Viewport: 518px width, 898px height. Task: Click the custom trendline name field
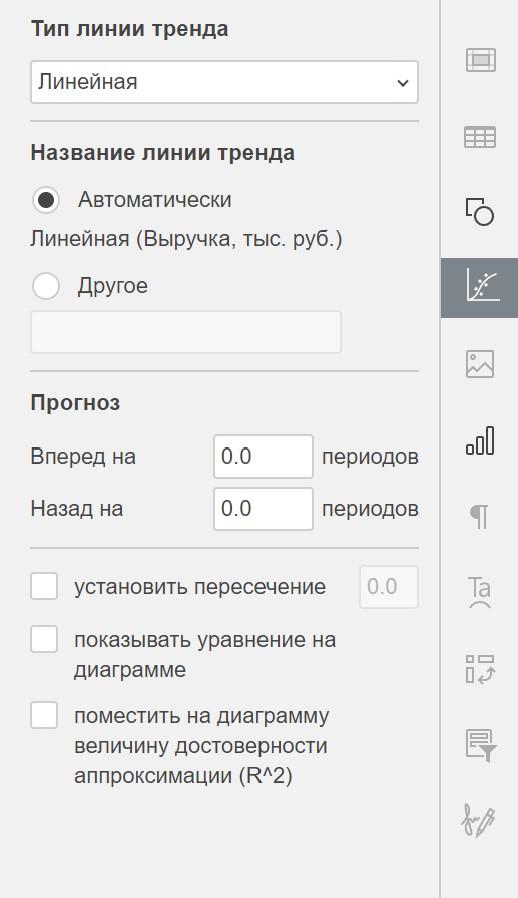coord(186,332)
